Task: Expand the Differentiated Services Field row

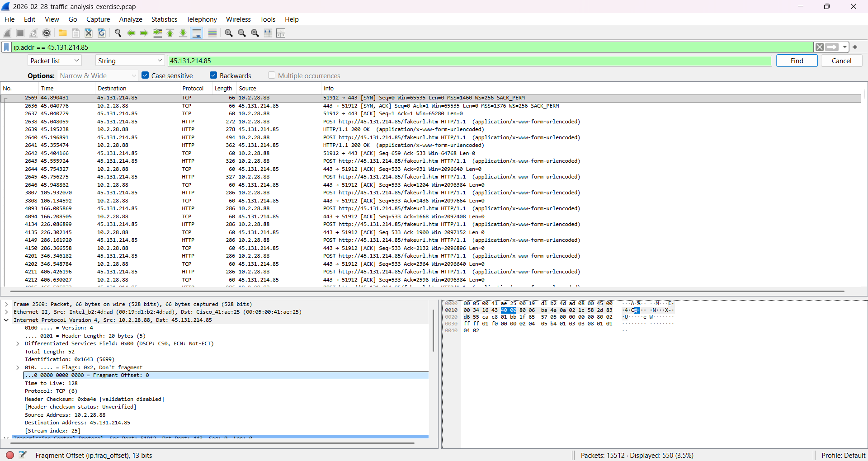Action: (18, 343)
